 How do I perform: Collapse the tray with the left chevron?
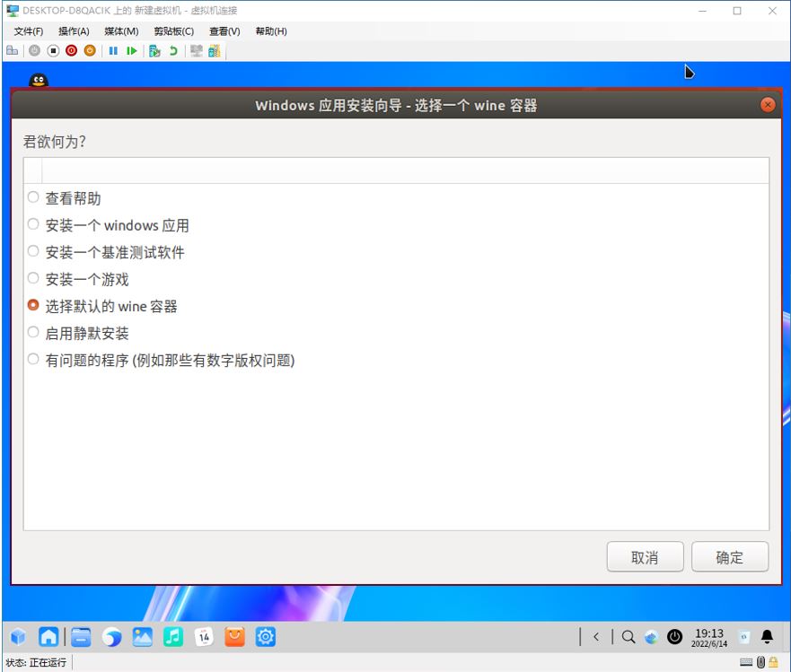pyautogui.click(x=596, y=636)
